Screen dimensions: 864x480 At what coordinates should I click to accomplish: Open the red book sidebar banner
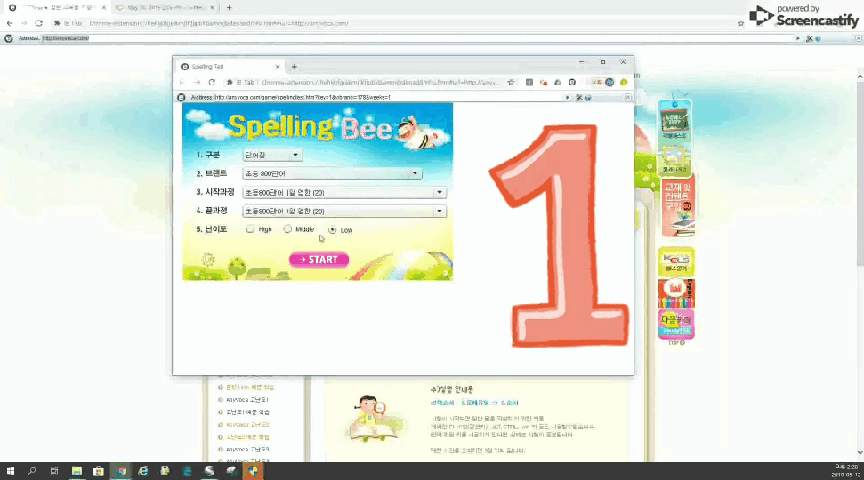click(677, 207)
